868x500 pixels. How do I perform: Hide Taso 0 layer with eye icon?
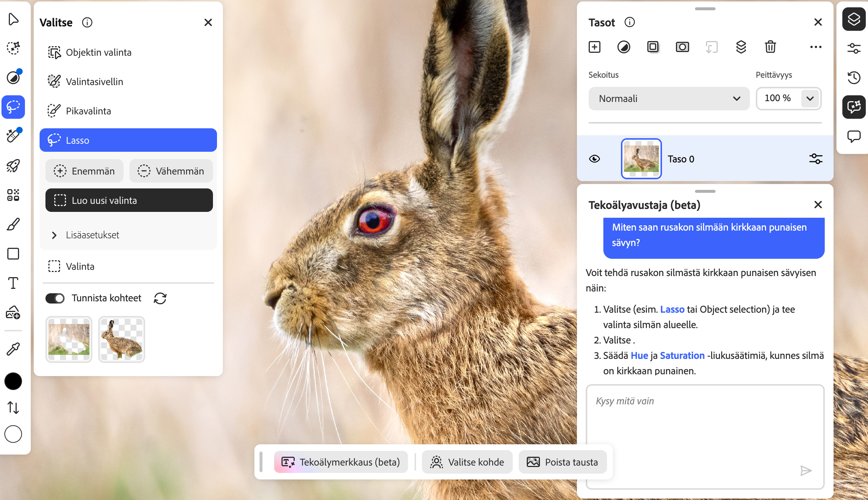tap(594, 159)
